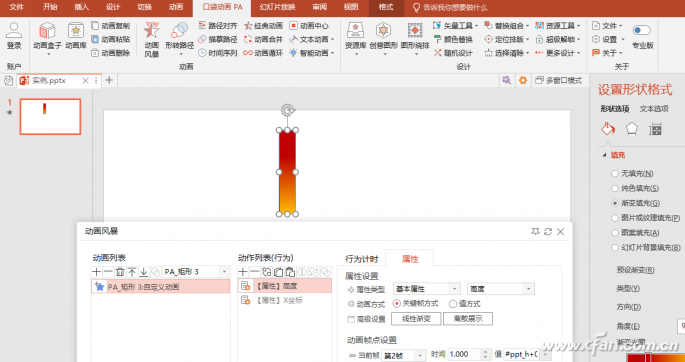This screenshot has height=362, width=685.
Task: Select slide 1 thumbnail
Action: 50,116
